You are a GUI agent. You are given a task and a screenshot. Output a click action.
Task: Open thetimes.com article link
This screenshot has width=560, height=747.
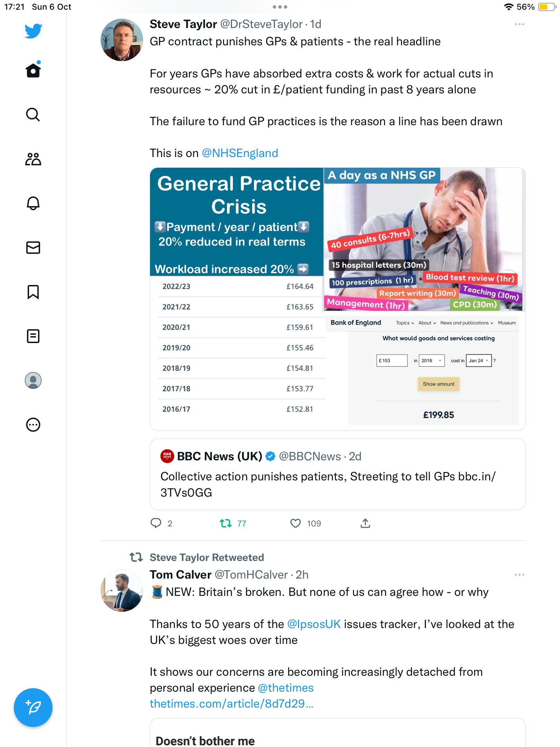click(x=231, y=703)
